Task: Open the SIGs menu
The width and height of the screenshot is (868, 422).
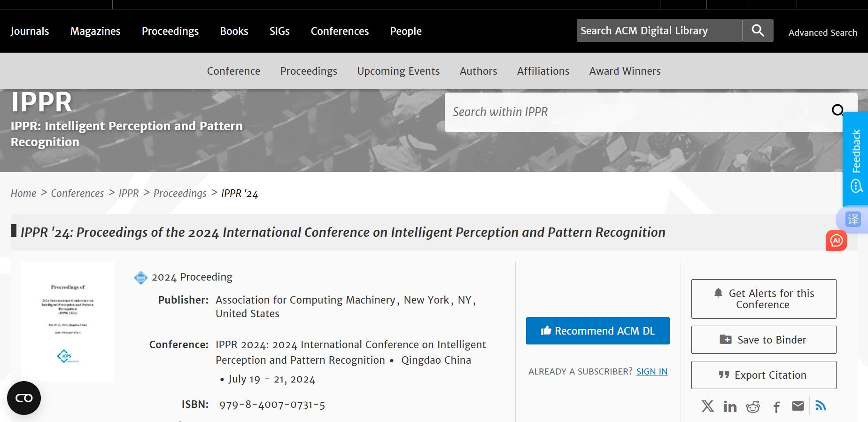Action: pyautogui.click(x=279, y=31)
